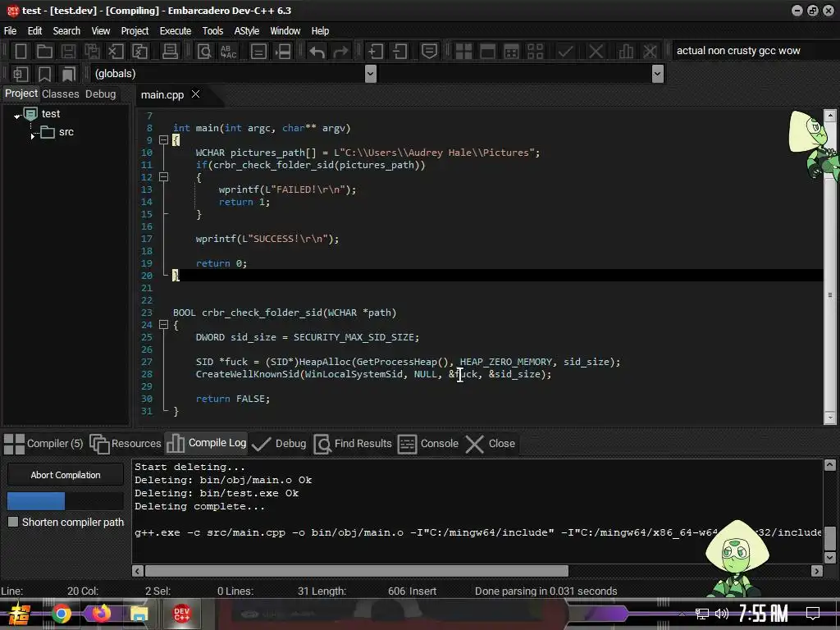Image resolution: width=840 pixels, height=630 pixels.
Task: Click the Insert snippet icon
Action: 21,74
